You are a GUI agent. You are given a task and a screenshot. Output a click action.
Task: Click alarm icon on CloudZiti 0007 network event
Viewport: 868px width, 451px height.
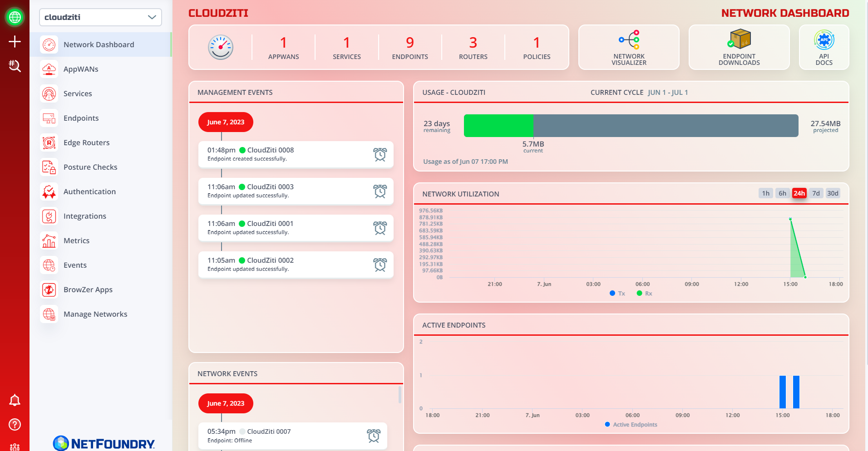tap(374, 436)
